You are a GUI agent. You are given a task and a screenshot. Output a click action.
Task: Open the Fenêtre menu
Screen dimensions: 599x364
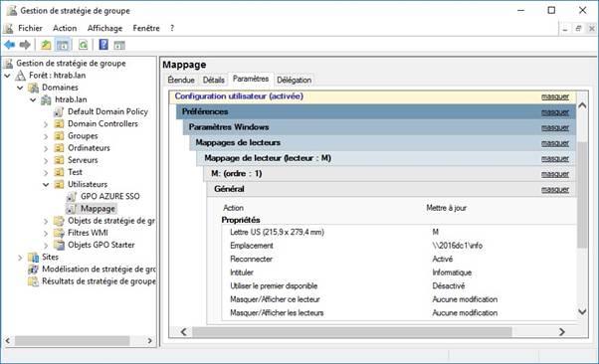[x=146, y=28]
